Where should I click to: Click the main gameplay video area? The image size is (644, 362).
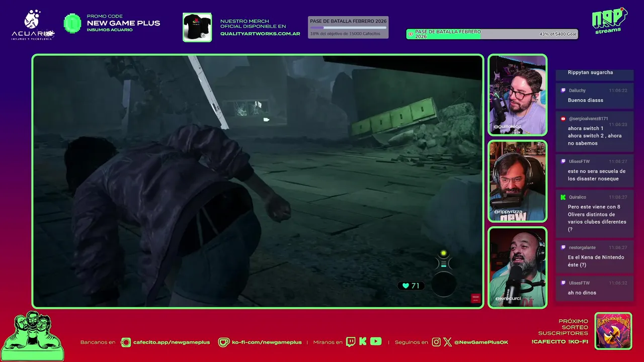click(x=258, y=181)
